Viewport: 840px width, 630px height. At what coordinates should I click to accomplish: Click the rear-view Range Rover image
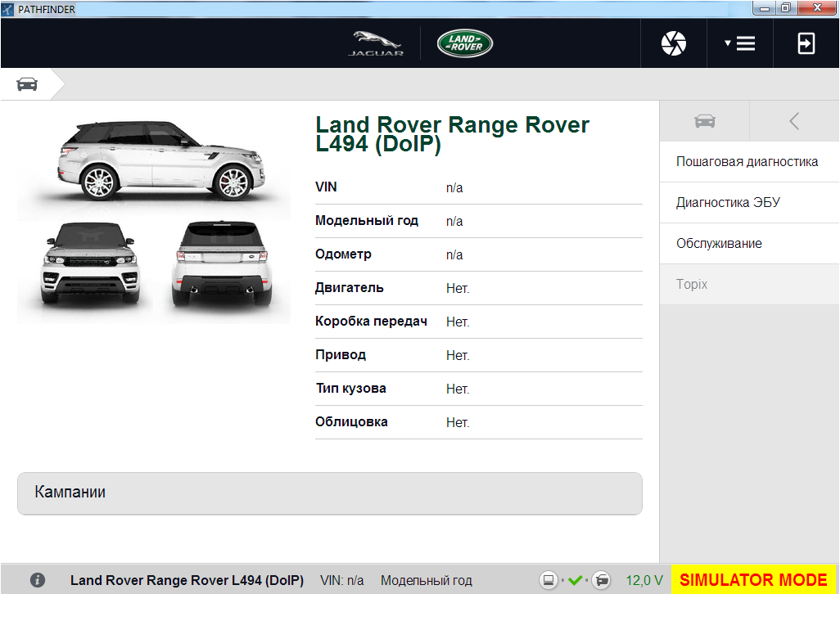click(x=222, y=264)
